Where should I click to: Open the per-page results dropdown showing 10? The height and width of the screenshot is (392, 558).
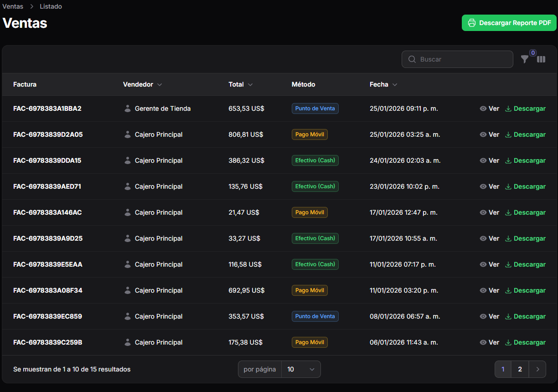tap(301, 369)
